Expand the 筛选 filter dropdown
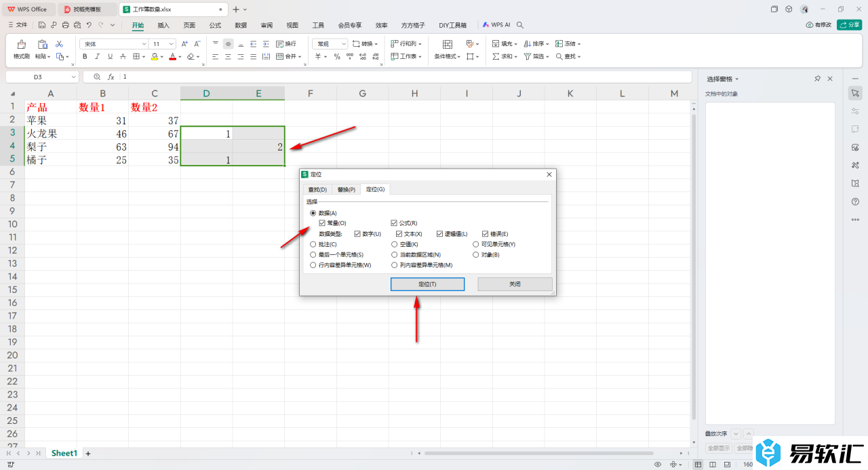Image resolution: width=868 pixels, height=470 pixels. click(547, 57)
